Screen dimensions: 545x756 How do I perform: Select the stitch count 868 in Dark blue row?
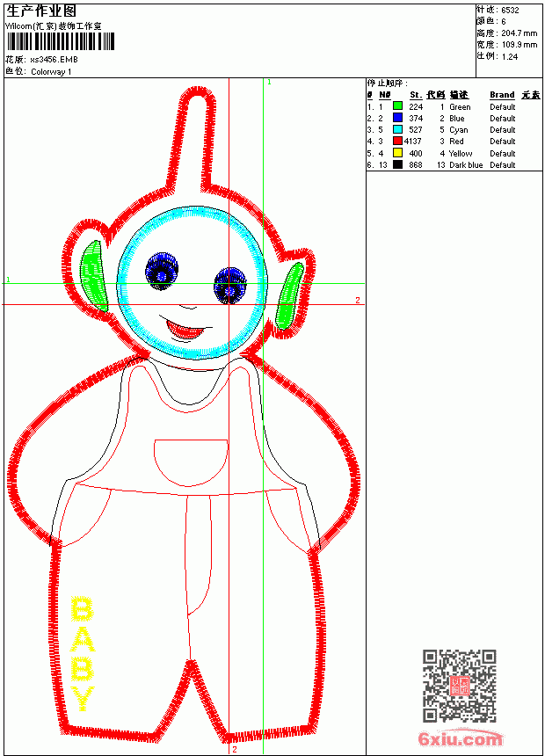pyautogui.click(x=416, y=165)
